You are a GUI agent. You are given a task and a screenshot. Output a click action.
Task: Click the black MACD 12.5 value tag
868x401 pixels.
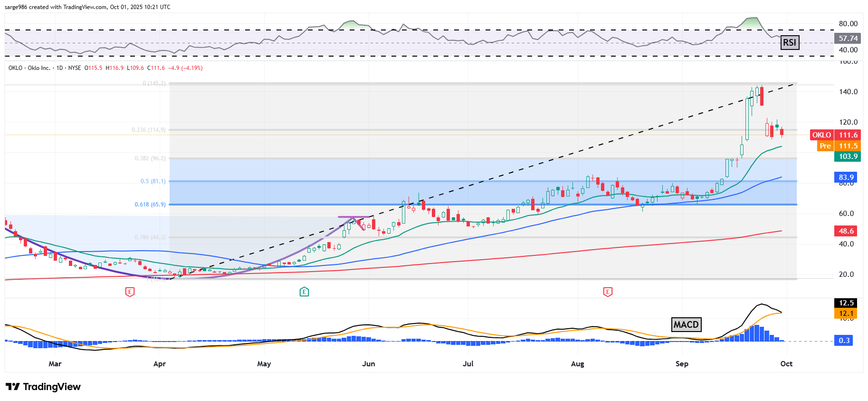click(x=846, y=303)
